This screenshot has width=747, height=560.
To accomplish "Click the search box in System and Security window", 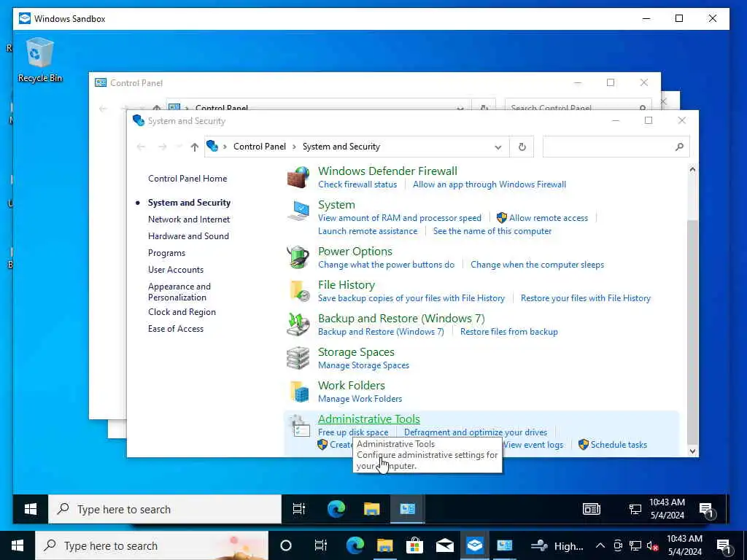I will point(616,147).
